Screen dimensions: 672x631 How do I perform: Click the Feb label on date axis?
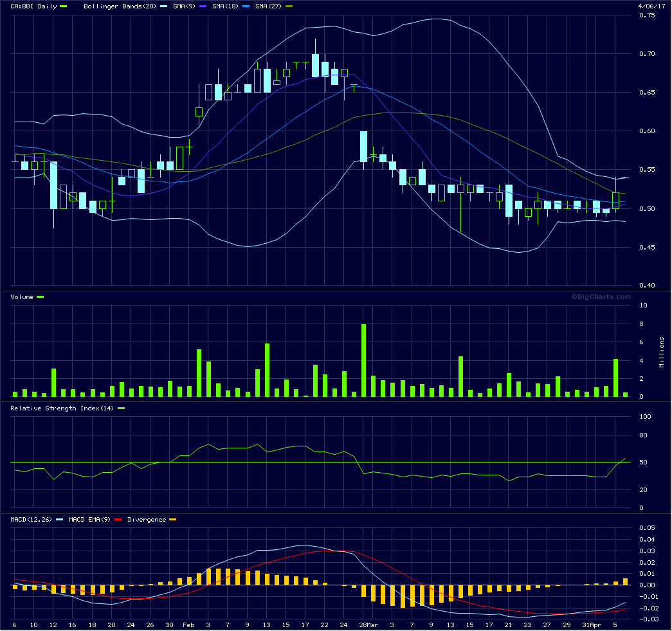pos(188,625)
